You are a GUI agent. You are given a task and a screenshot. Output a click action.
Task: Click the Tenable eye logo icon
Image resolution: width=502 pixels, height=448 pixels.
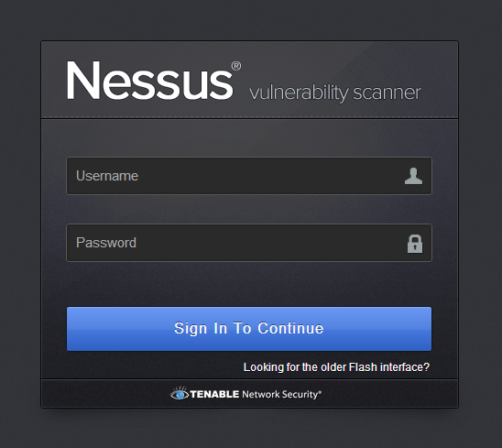pos(180,394)
